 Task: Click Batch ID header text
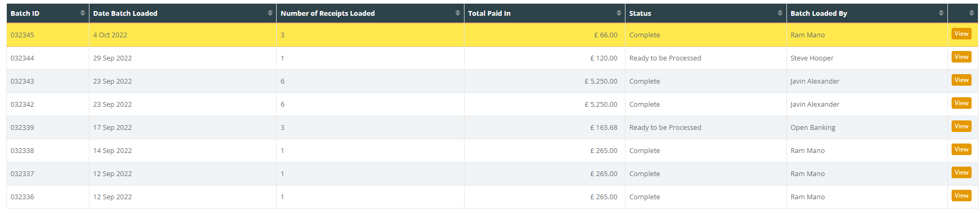click(25, 13)
